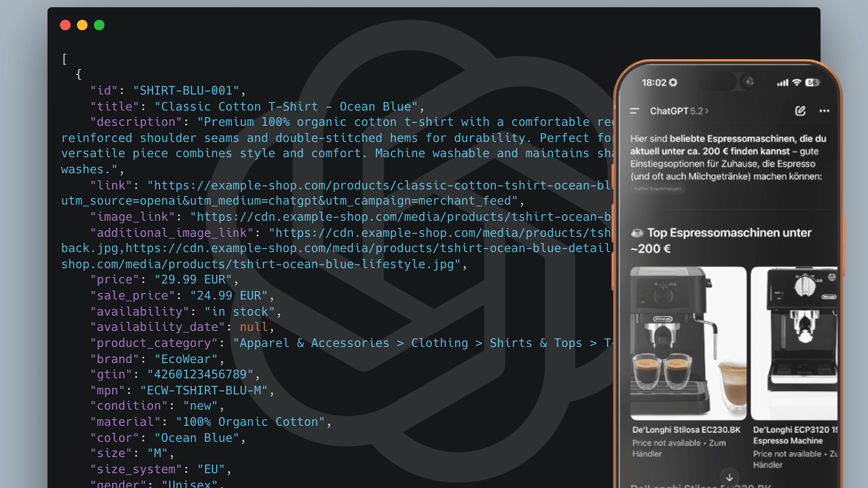Tap 'Zum Händler' under the Stilosa EC230.BK

(679, 448)
